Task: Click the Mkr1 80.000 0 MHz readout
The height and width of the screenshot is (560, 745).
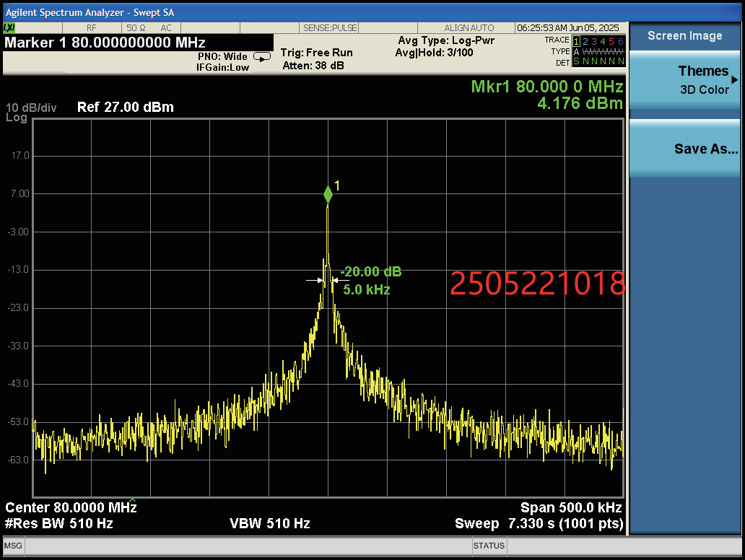Action: [546, 87]
